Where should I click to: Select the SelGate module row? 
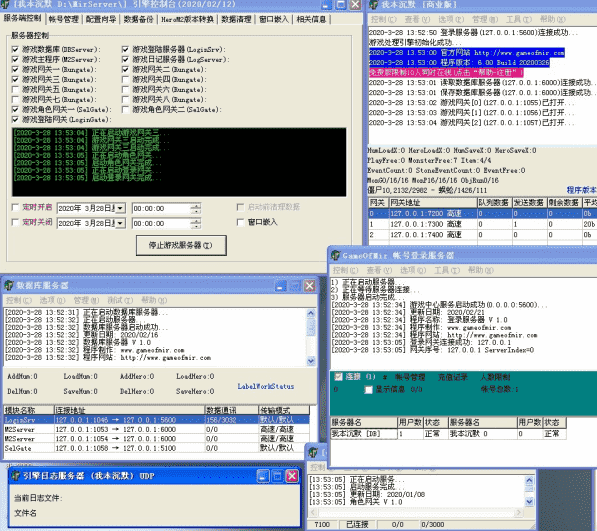coord(156,448)
